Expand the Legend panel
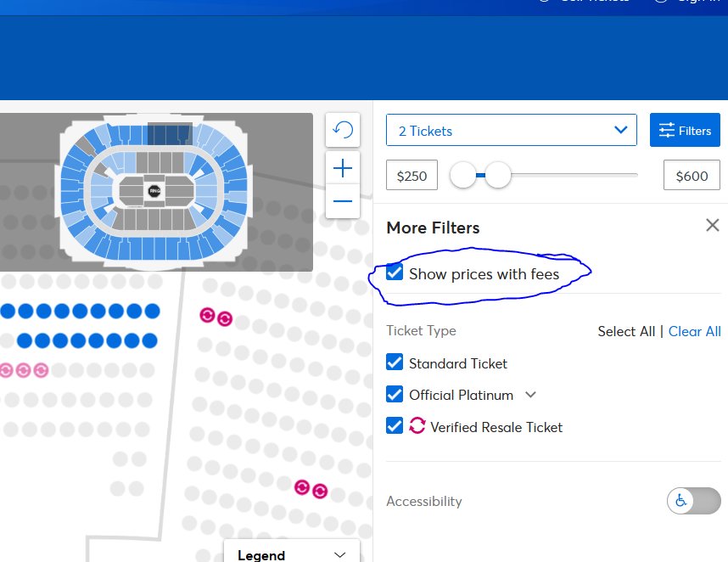The image size is (728, 562). pyautogui.click(x=292, y=554)
